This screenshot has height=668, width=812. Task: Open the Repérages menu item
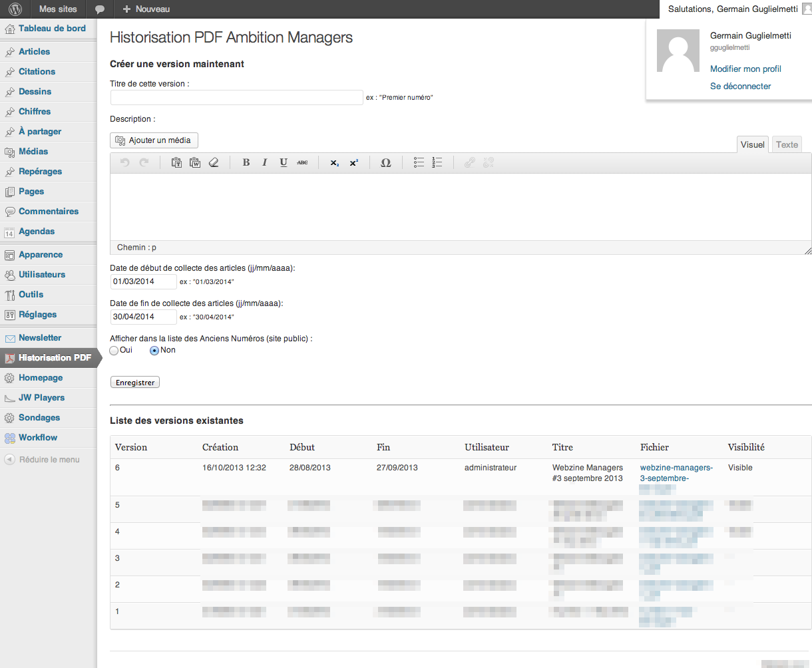coord(48,172)
